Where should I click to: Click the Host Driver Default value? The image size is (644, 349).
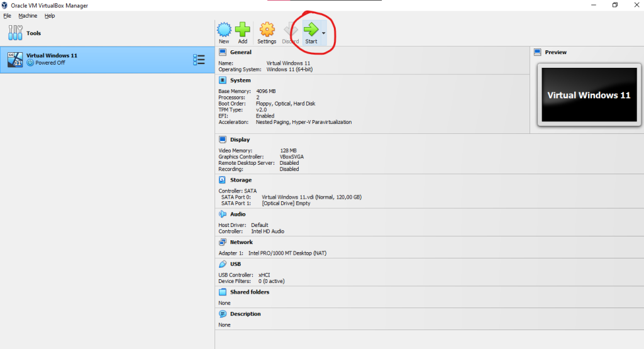pyautogui.click(x=260, y=225)
